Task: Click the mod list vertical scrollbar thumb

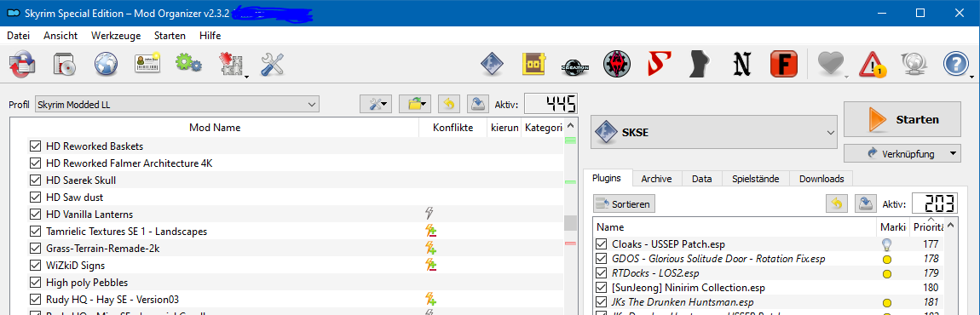Action: tap(570, 223)
